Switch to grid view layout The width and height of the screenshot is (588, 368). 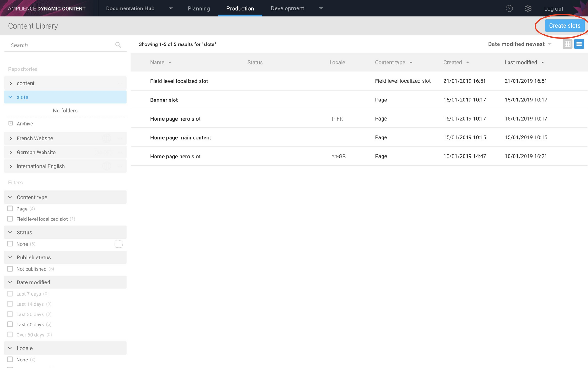[568, 44]
